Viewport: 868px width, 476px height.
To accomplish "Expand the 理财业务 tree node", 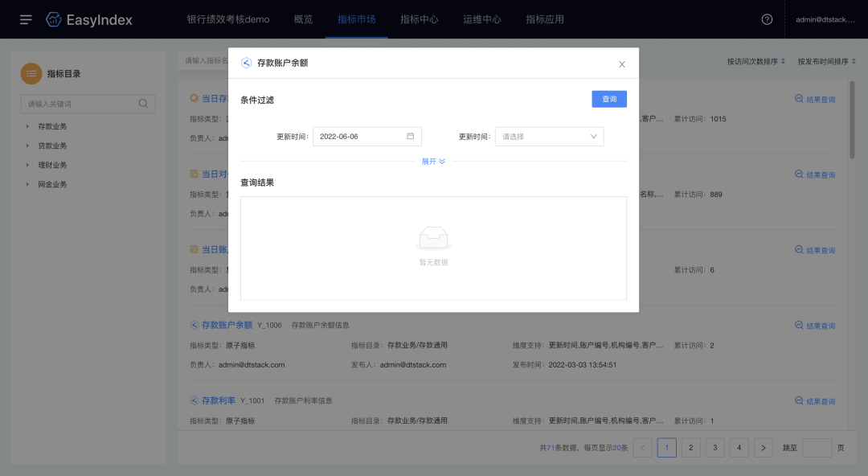I will point(27,165).
